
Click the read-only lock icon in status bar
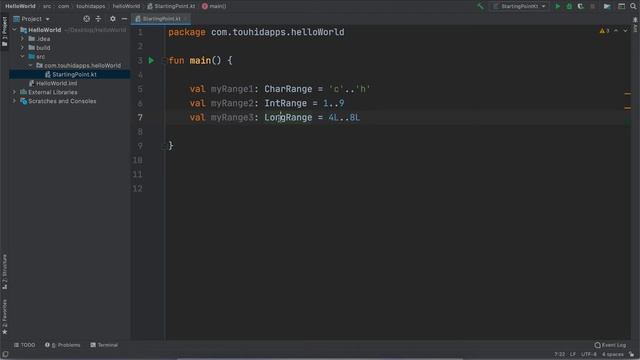pos(631,354)
